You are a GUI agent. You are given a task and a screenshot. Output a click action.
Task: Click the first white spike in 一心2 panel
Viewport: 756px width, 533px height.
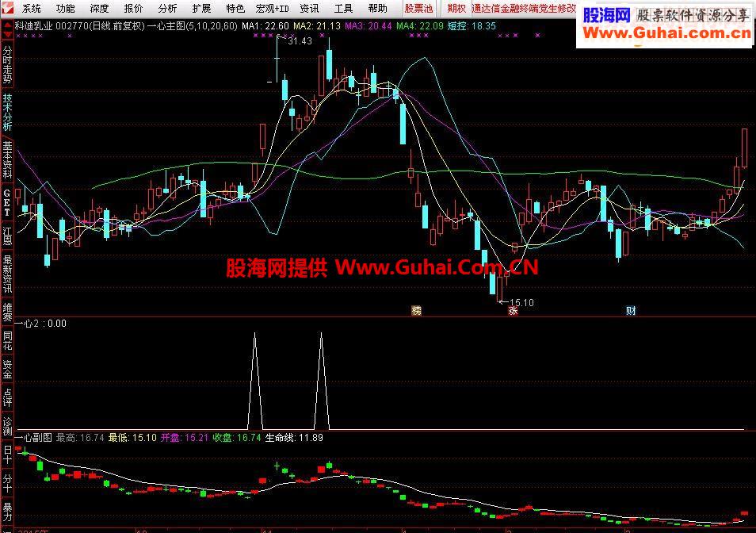pos(254,381)
